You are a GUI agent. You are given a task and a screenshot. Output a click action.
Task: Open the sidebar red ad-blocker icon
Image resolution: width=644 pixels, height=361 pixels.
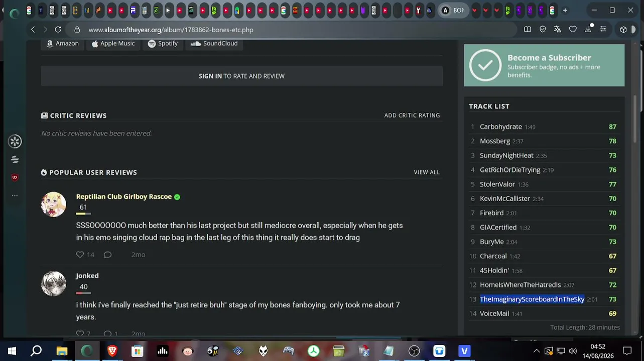15,177
